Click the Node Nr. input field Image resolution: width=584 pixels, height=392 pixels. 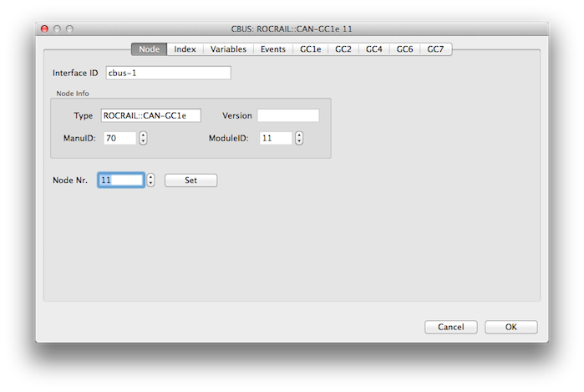[121, 180]
